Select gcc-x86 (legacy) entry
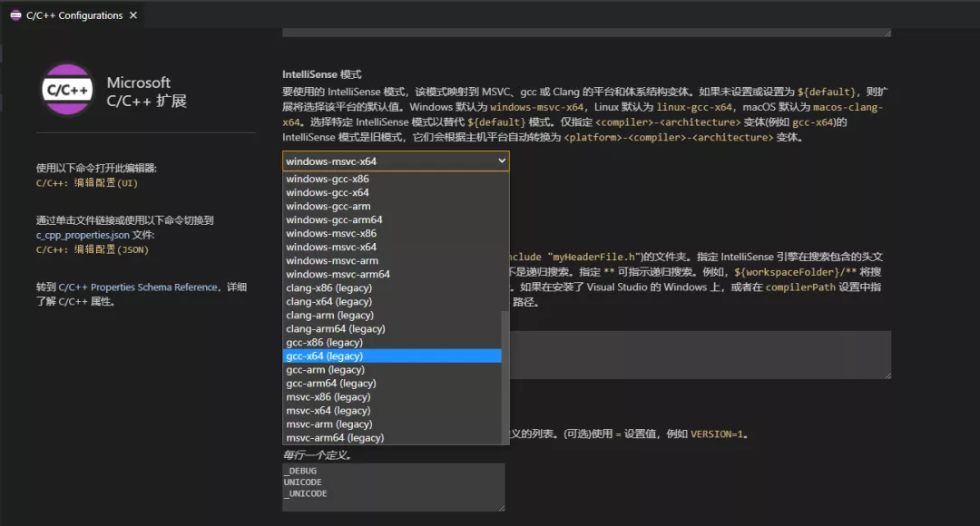The image size is (980, 526). point(392,342)
